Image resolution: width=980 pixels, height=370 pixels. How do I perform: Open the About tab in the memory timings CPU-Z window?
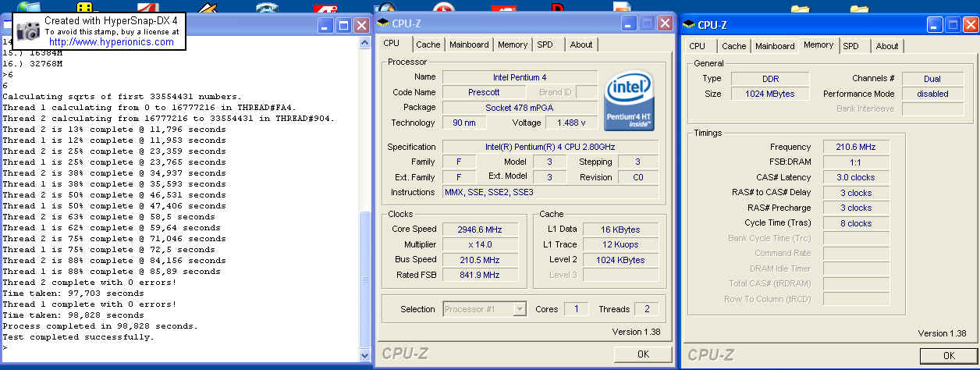click(887, 46)
